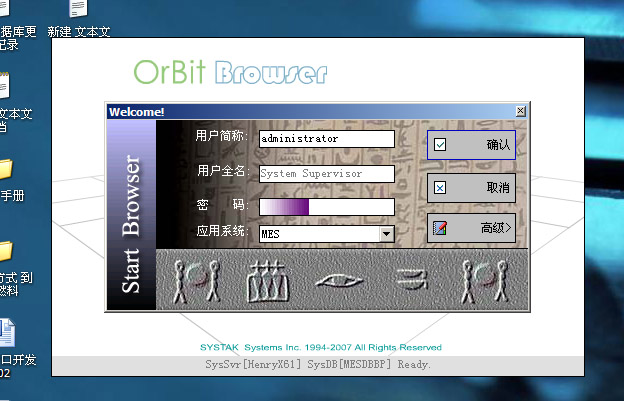The image size is (624, 401).
Task: Click the SYSTAK Systems Inc. copyright text
Action: [x=321, y=347]
